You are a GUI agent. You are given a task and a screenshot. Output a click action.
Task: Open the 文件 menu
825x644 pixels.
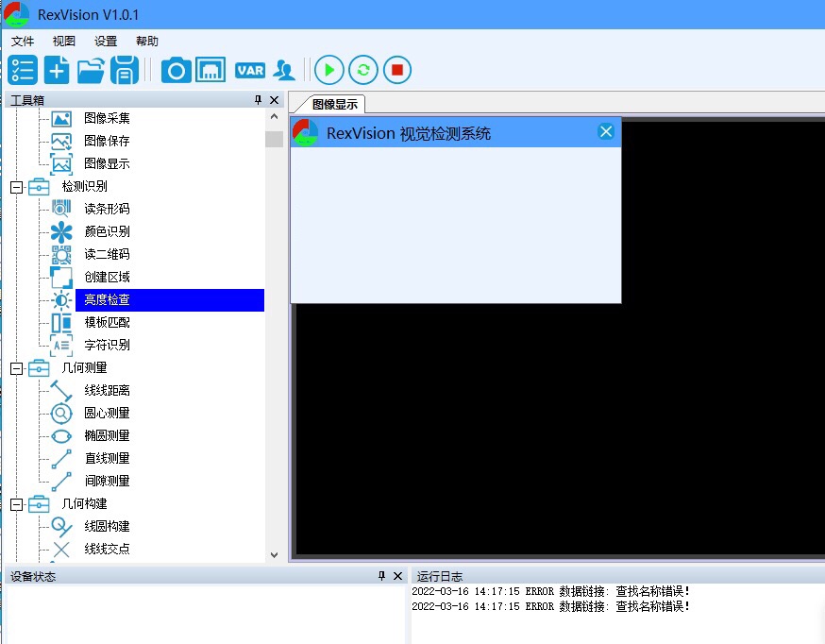[x=23, y=41]
